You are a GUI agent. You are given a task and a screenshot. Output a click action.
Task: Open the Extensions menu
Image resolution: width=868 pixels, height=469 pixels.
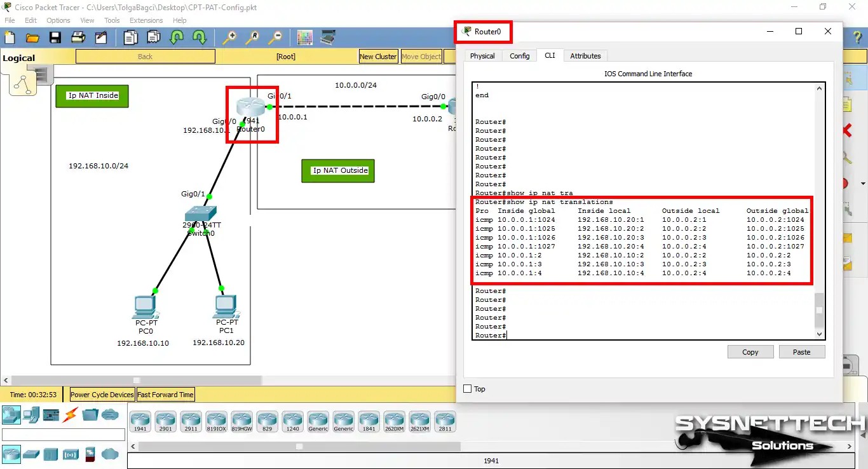[146, 20]
